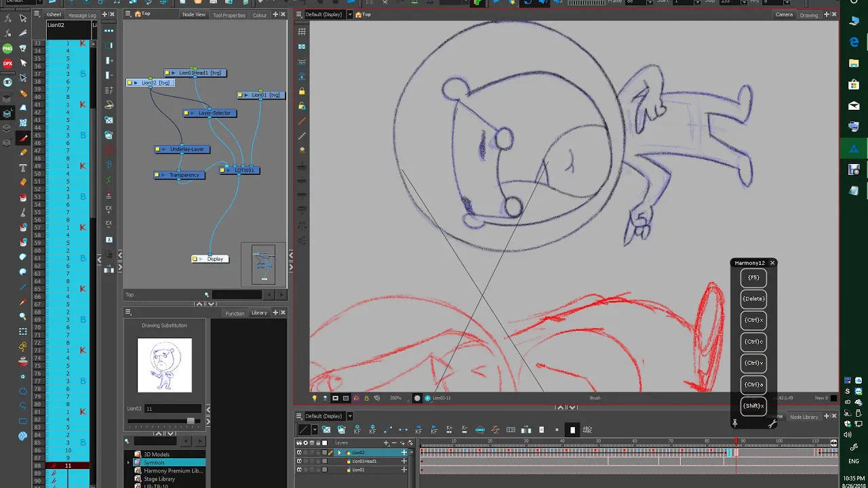Expand the Lion02 [tvg] node arrow
This screenshot has width=868, height=488.
pos(136,83)
